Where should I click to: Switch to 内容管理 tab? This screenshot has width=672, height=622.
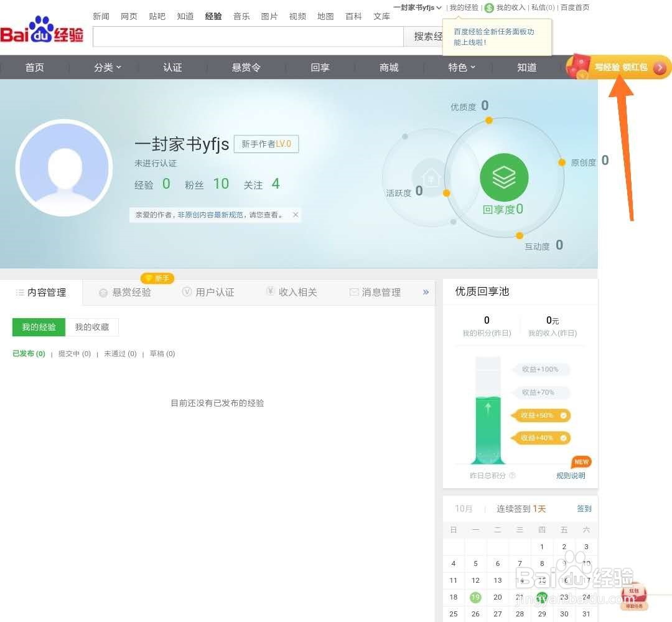coord(41,293)
